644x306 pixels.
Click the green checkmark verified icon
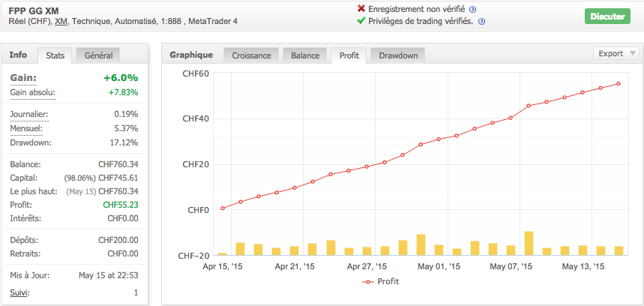pos(362,22)
